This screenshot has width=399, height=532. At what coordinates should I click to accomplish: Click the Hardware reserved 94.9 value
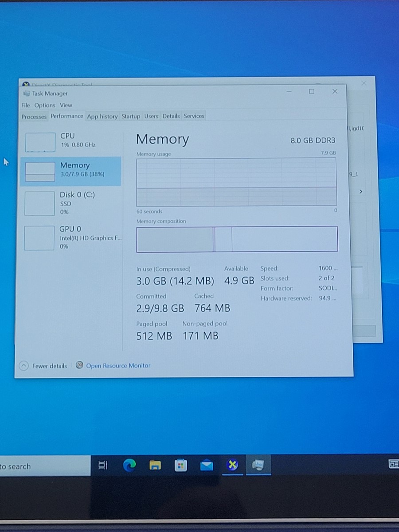tap(328, 298)
